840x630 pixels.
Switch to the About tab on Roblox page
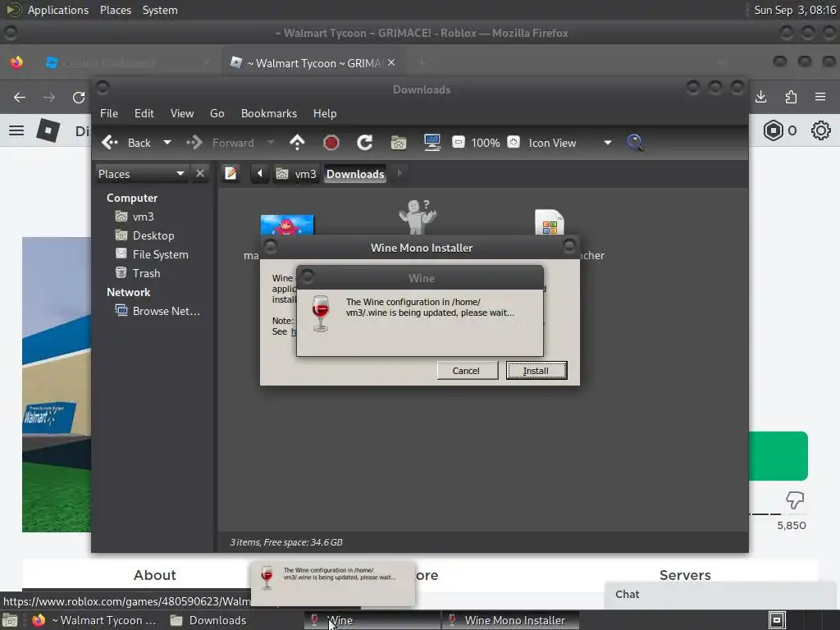(x=155, y=575)
